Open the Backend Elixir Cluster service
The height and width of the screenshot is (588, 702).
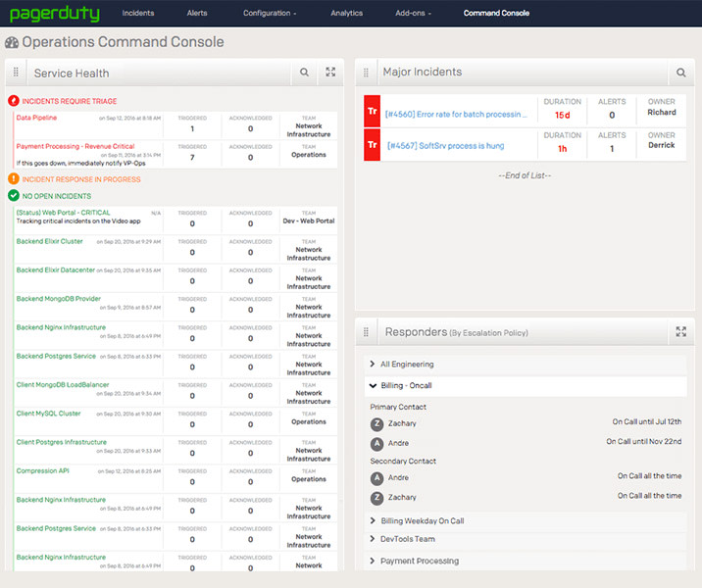click(x=50, y=241)
